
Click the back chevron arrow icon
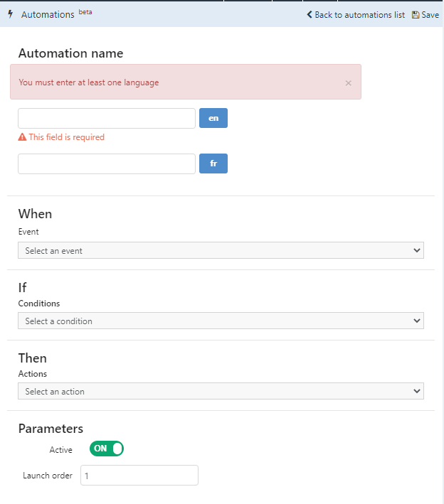tap(310, 14)
